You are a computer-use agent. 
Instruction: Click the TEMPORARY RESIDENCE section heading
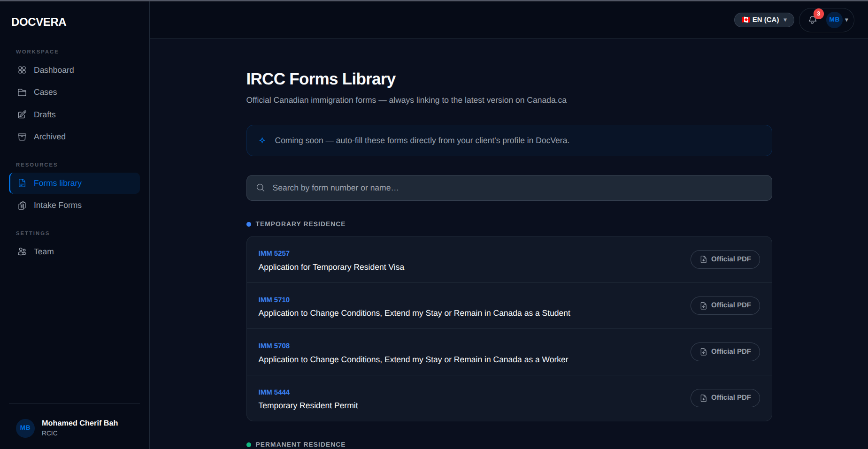tap(300, 224)
